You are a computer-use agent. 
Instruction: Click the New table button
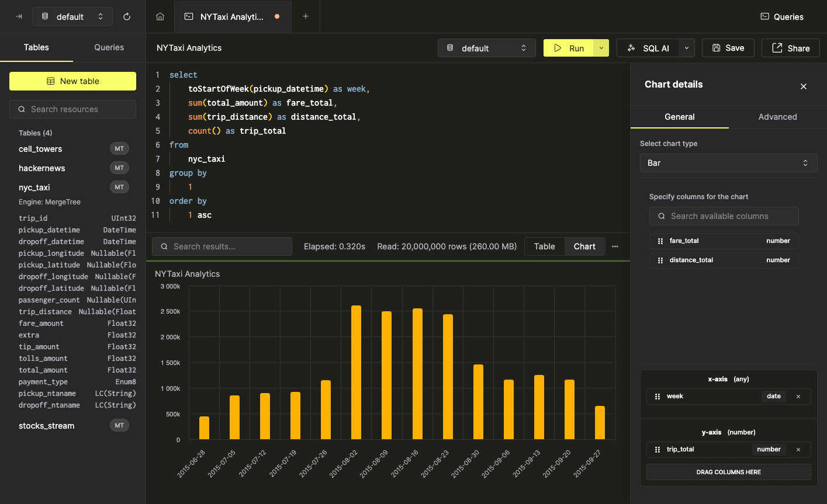[x=73, y=81]
